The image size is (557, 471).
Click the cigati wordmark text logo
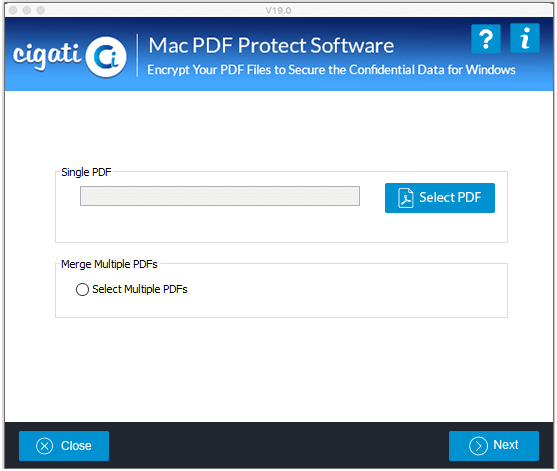coord(47,56)
